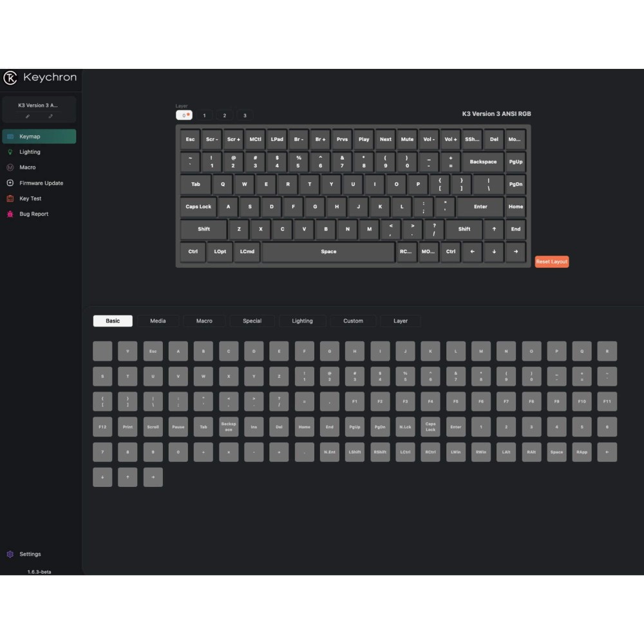Open the Special keycode tab
Viewport: 644px width, 644px height.
coord(252,321)
